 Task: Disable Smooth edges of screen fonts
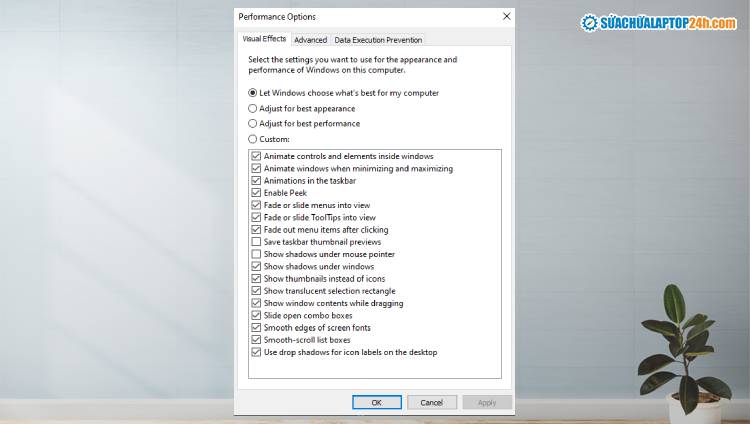(256, 327)
